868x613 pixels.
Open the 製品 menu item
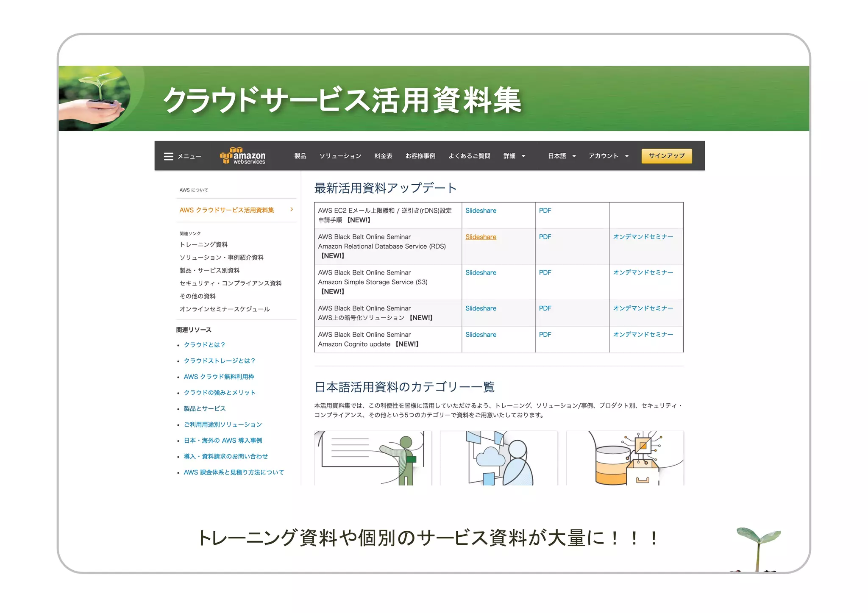pos(300,156)
